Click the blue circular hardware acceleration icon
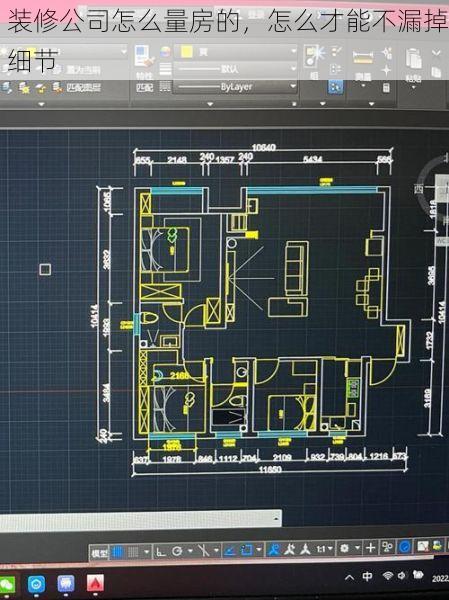The width and height of the screenshot is (449, 600). click(x=404, y=547)
